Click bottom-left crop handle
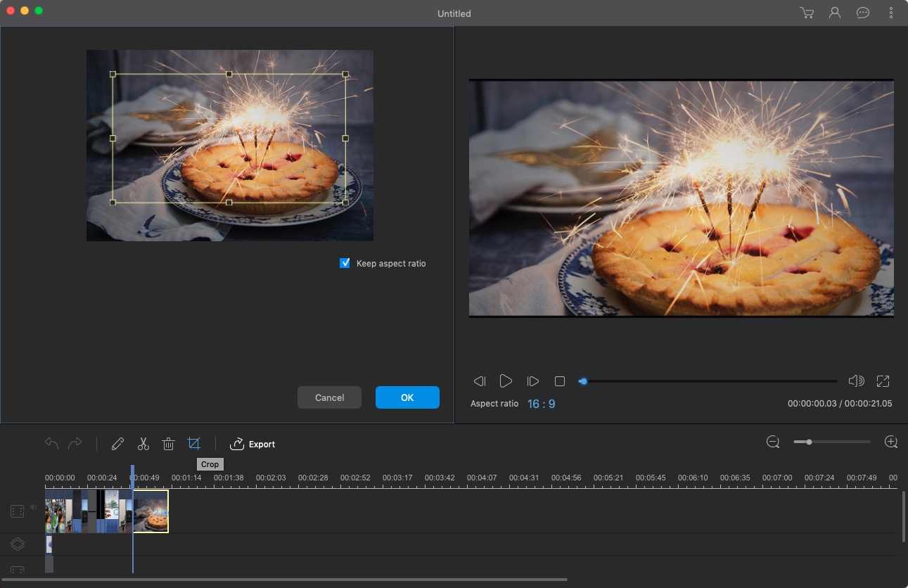 [x=113, y=203]
